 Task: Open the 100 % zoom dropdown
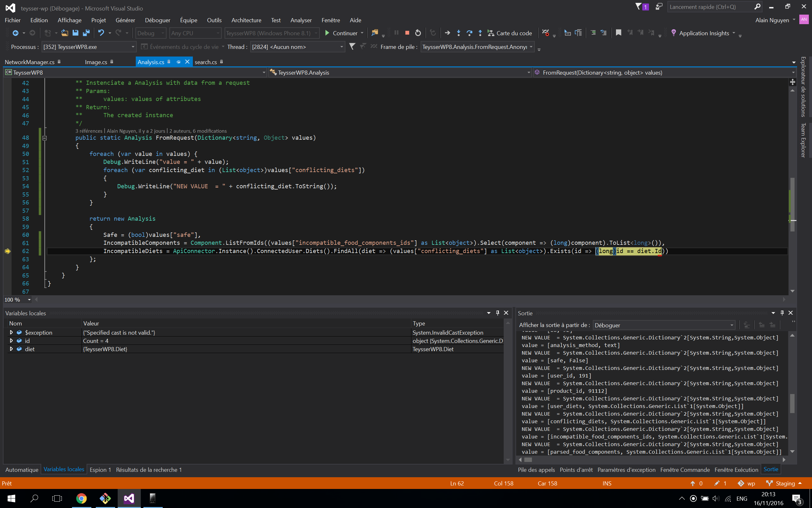[x=18, y=299]
